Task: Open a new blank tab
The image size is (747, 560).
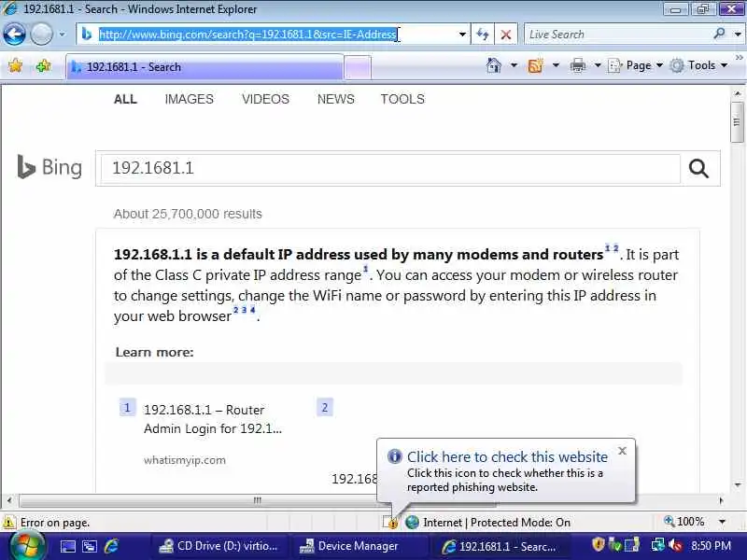Action: tap(358, 67)
